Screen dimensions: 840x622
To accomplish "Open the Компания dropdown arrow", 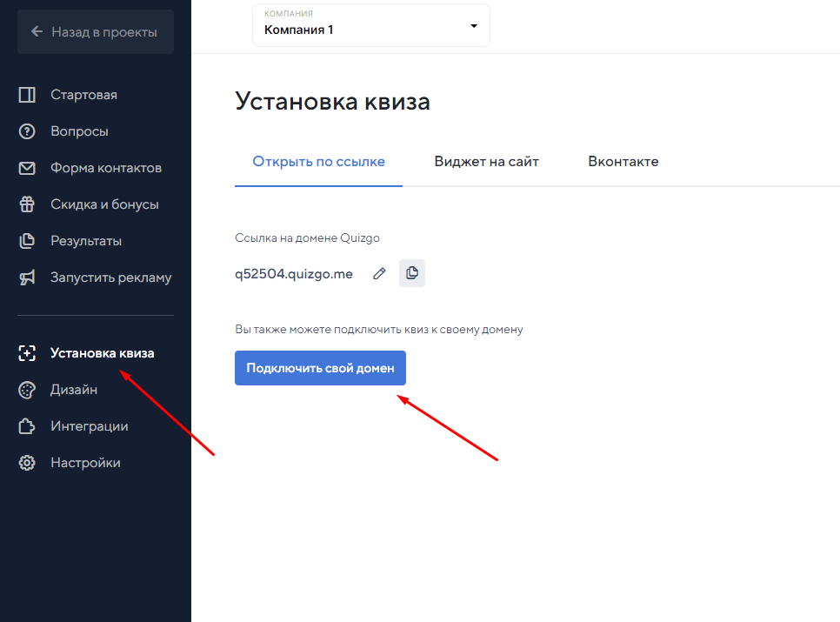I will [x=474, y=26].
